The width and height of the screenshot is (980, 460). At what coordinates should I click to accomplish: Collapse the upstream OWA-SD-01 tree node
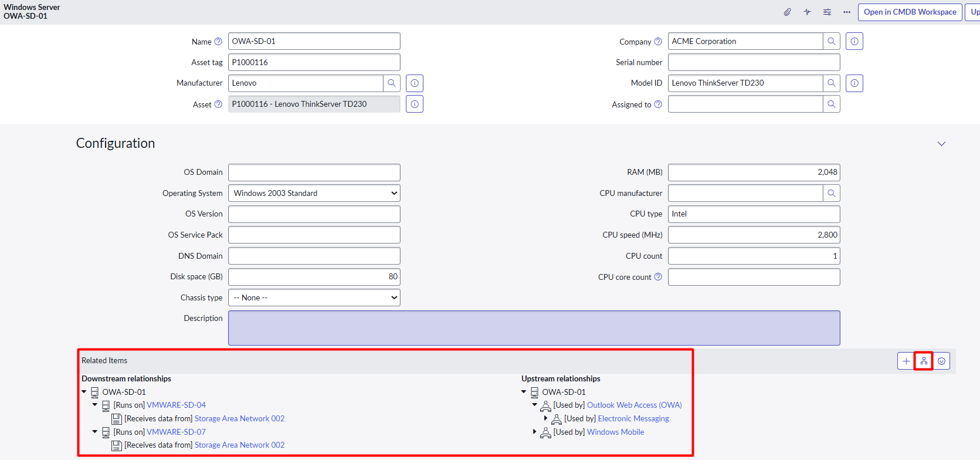pyautogui.click(x=524, y=392)
